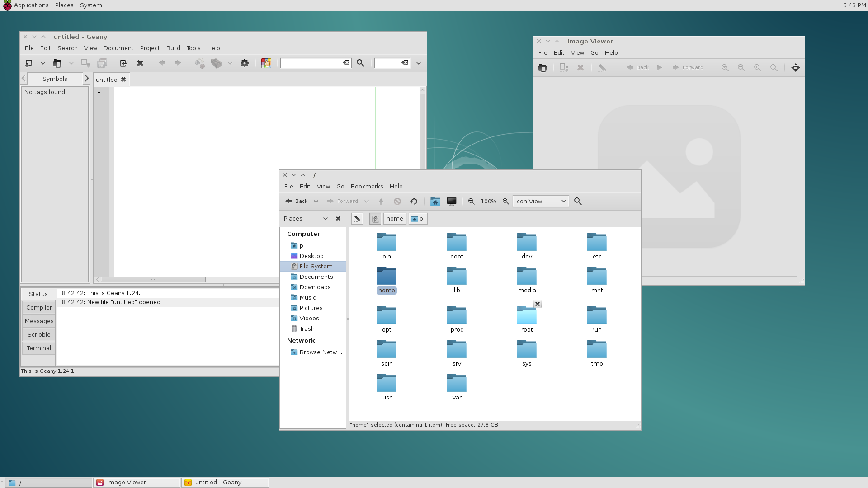
Task: Open the Icon View mode combo box
Action: click(541, 202)
